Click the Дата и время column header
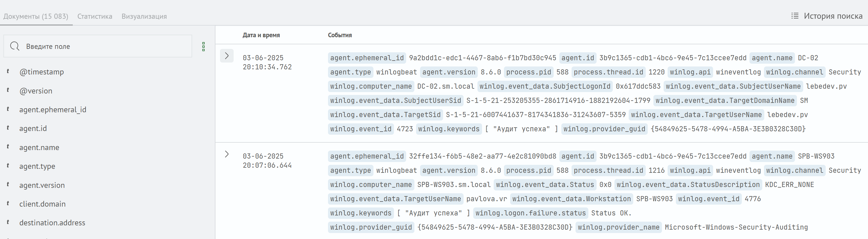868x239 pixels. (x=261, y=35)
